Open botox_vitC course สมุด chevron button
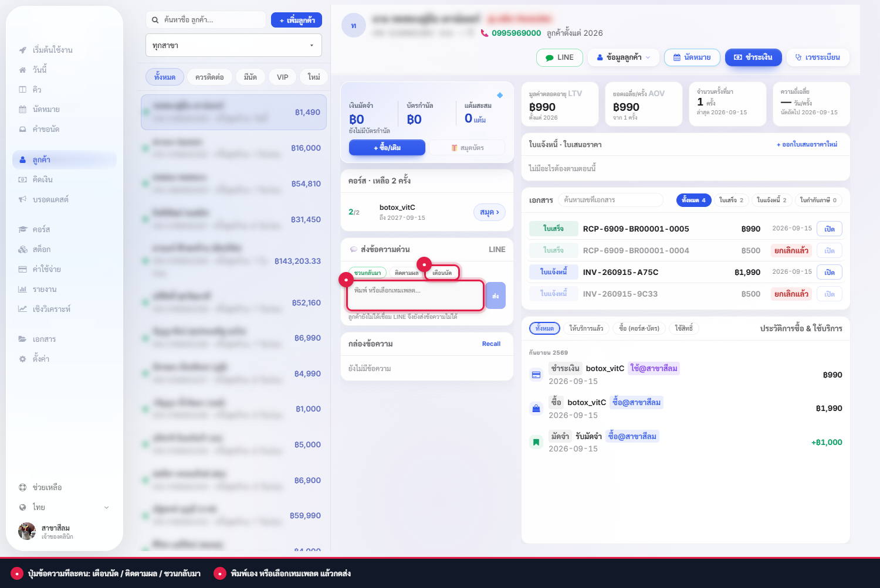This screenshot has height=588, width=880. tap(489, 212)
